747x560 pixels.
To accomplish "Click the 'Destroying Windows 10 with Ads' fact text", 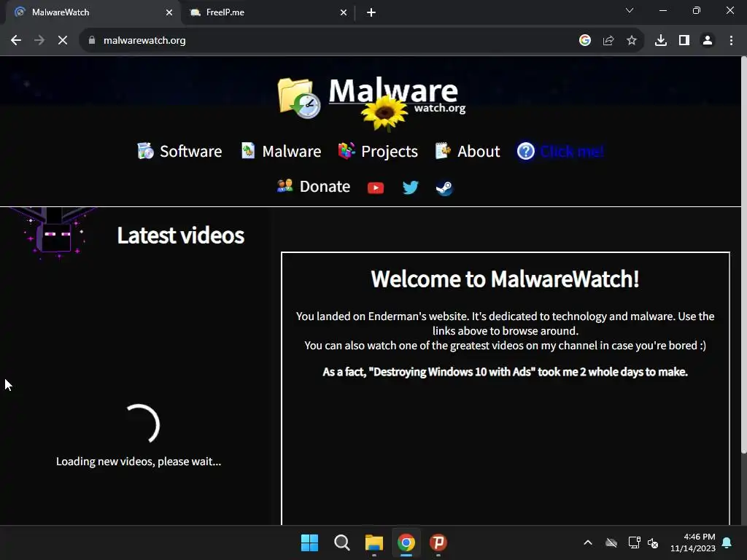I will pos(505,372).
